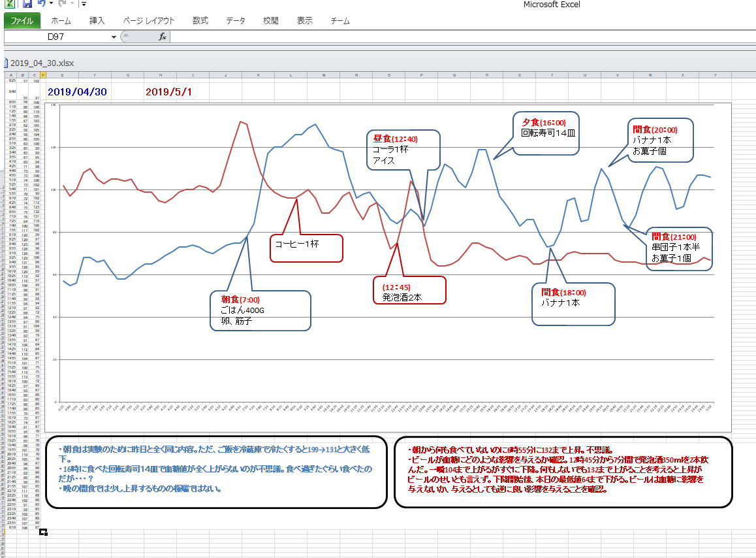Switch to the 数式 ribbon tab
Image resolution: width=756 pixels, height=558 pixels.
coord(200,21)
